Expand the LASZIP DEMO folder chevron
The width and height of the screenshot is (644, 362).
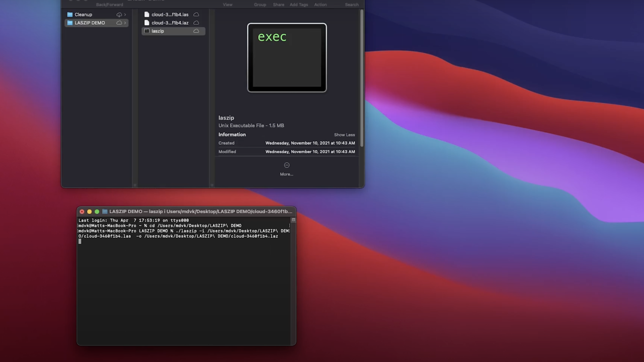click(125, 23)
